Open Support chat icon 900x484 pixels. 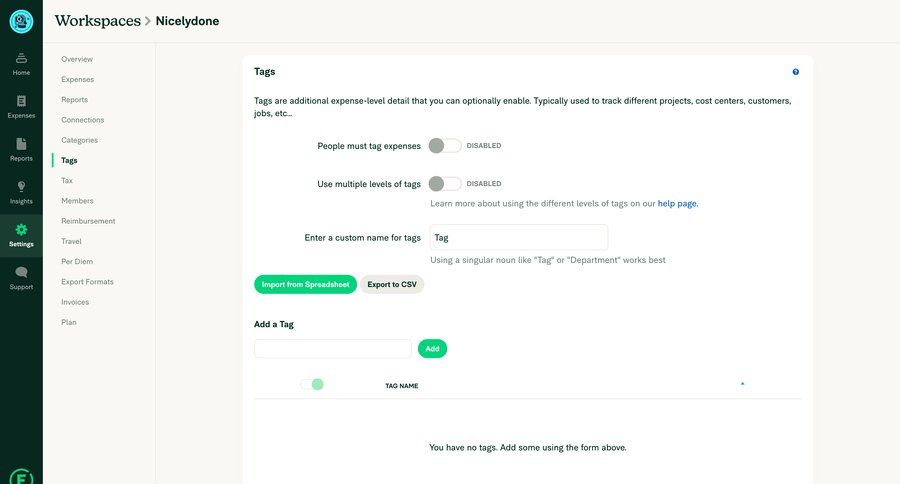pos(21,272)
